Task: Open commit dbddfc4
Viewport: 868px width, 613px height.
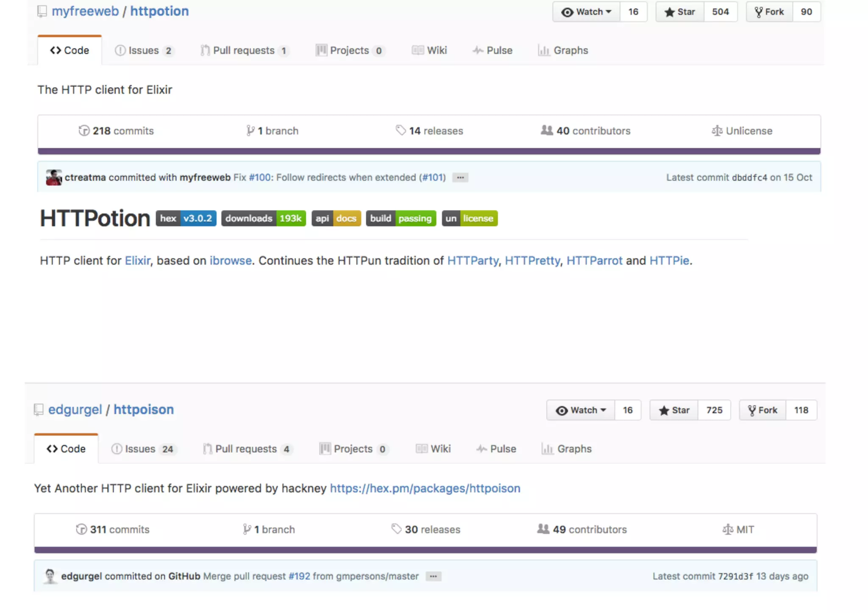Action: pyautogui.click(x=749, y=178)
